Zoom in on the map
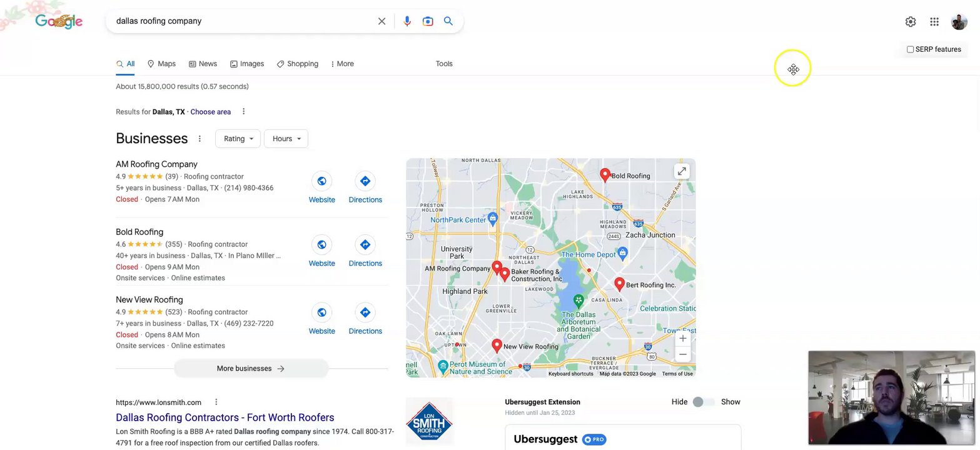This screenshot has height=450, width=980. 683,338
